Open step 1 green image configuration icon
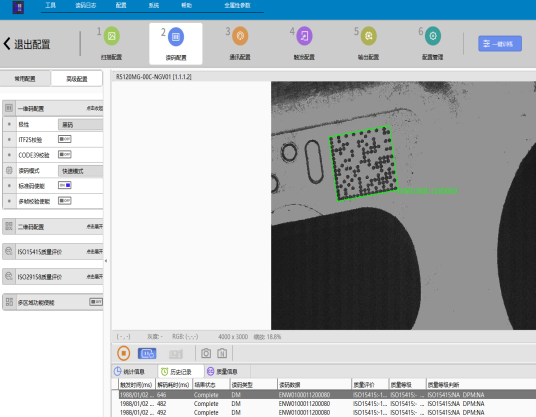536x417 pixels. 111,36
